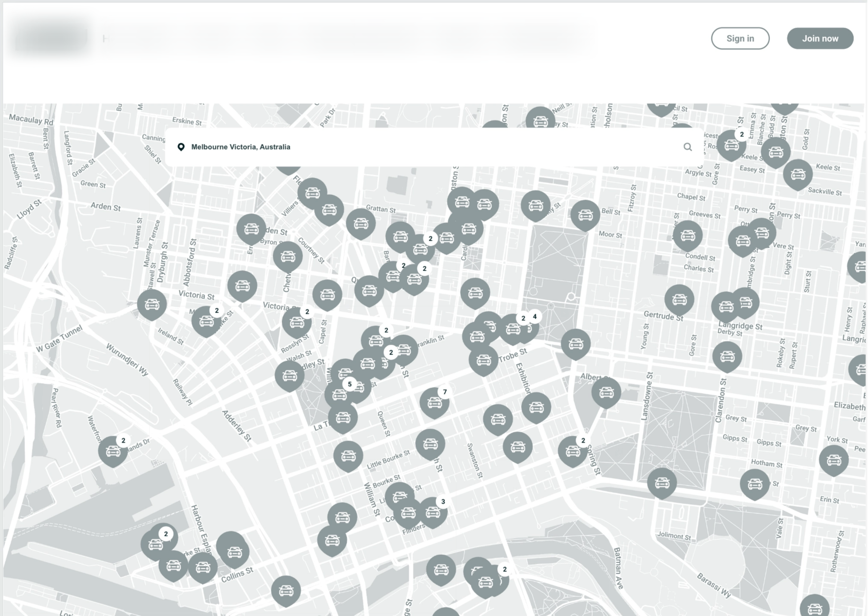The width and height of the screenshot is (868, 616).
Task: Select car marker beside Bell St label
Action: click(x=585, y=216)
